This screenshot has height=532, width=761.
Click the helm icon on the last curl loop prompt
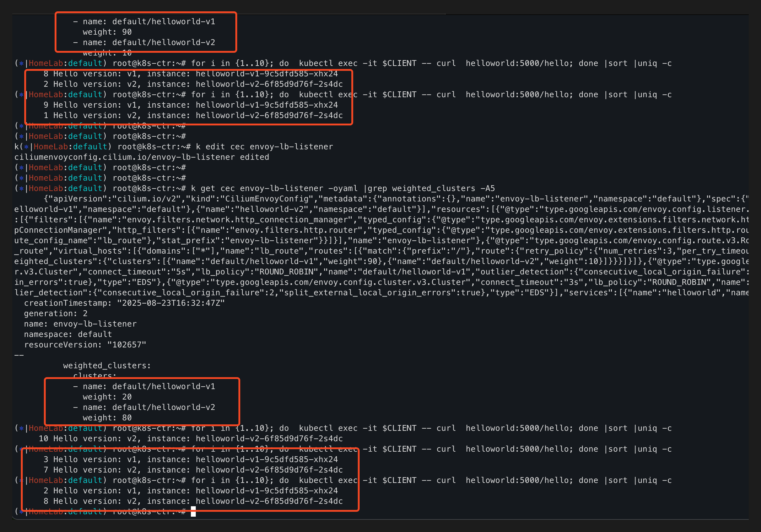(21, 480)
